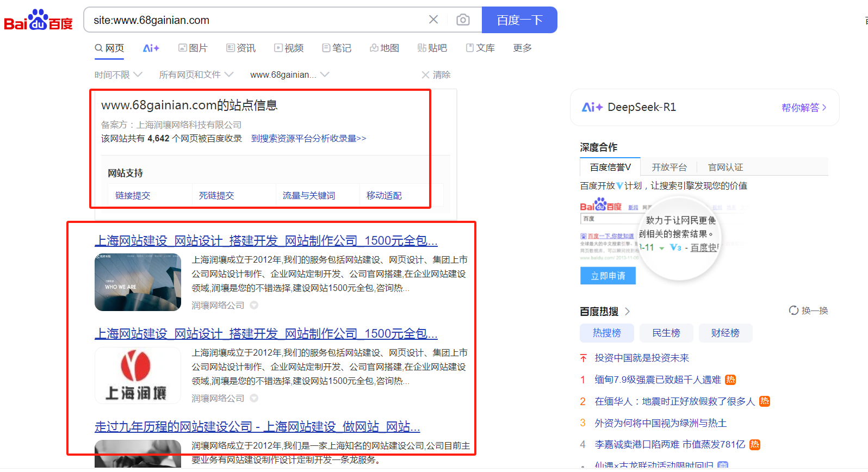Select 民生榜 tab
This screenshot has width=868, height=472.
(x=666, y=333)
